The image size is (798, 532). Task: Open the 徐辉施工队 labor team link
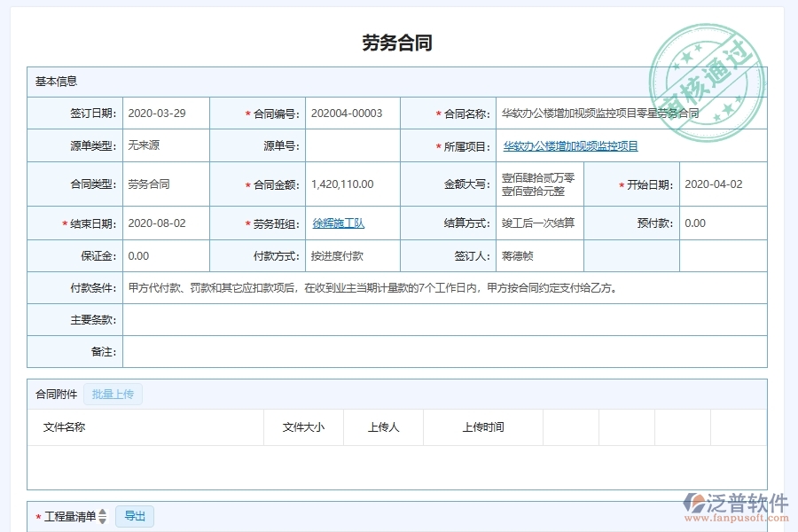click(x=338, y=223)
